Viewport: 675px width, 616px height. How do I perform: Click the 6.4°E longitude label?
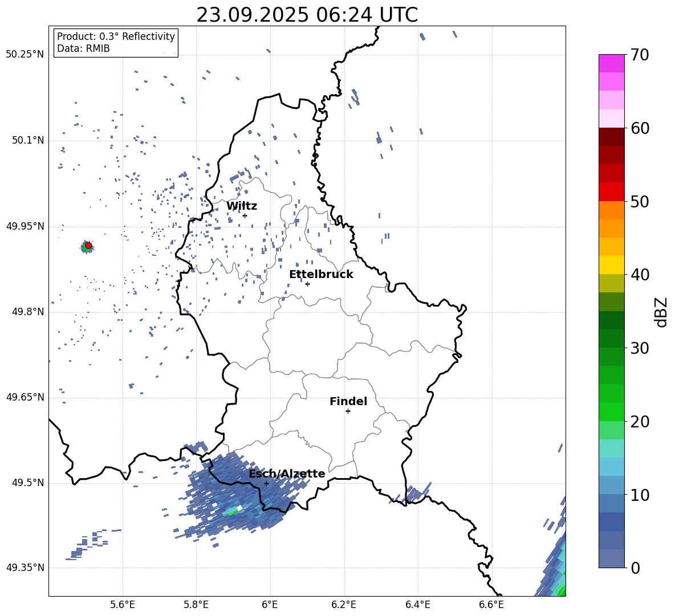point(417,605)
